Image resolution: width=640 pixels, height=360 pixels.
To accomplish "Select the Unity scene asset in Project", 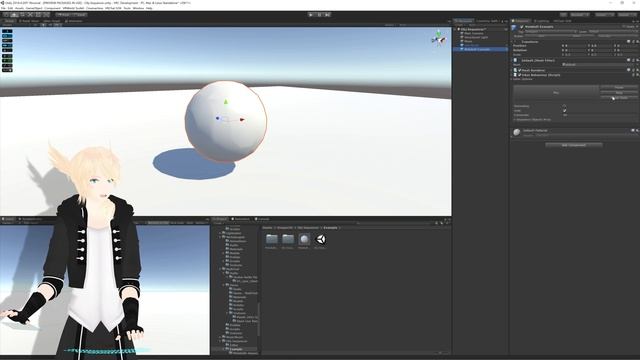I will 321,239.
